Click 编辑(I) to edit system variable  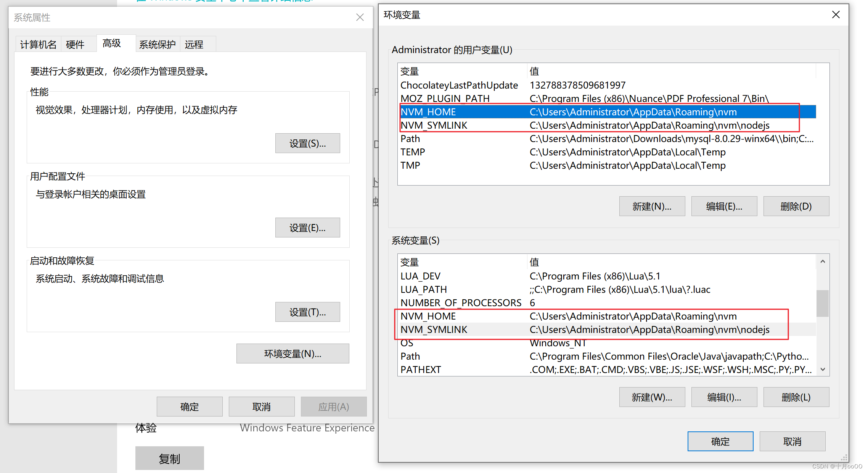(x=724, y=397)
